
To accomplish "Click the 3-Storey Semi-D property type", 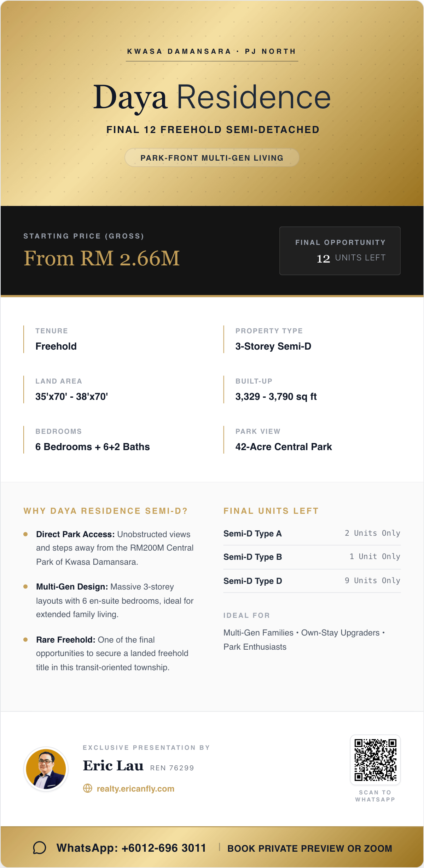I will (x=273, y=346).
